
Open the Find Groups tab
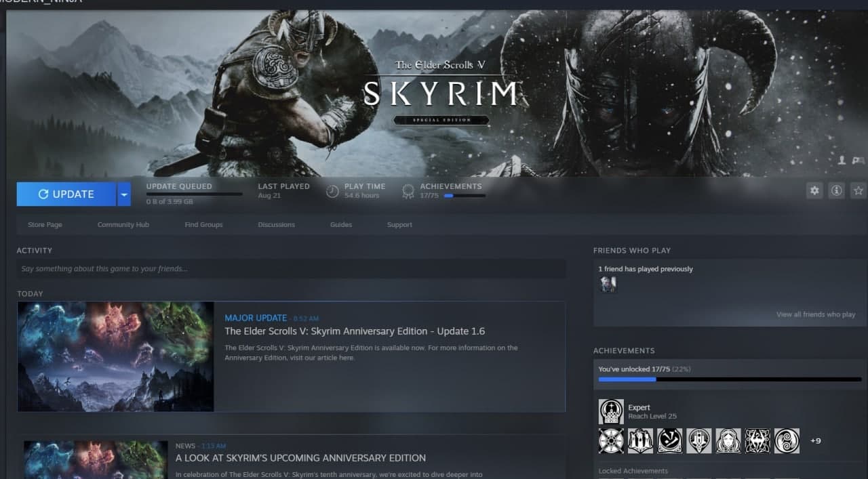pyautogui.click(x=203, y=224)
